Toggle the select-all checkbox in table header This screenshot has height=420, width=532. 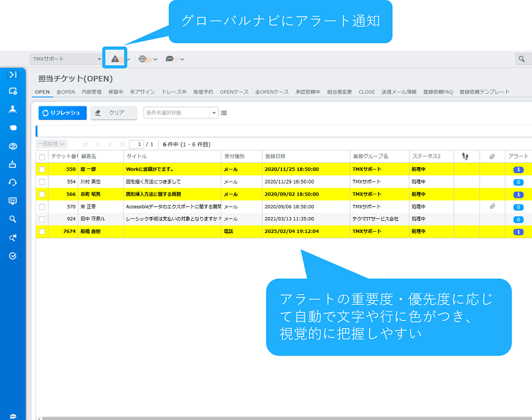42,157
